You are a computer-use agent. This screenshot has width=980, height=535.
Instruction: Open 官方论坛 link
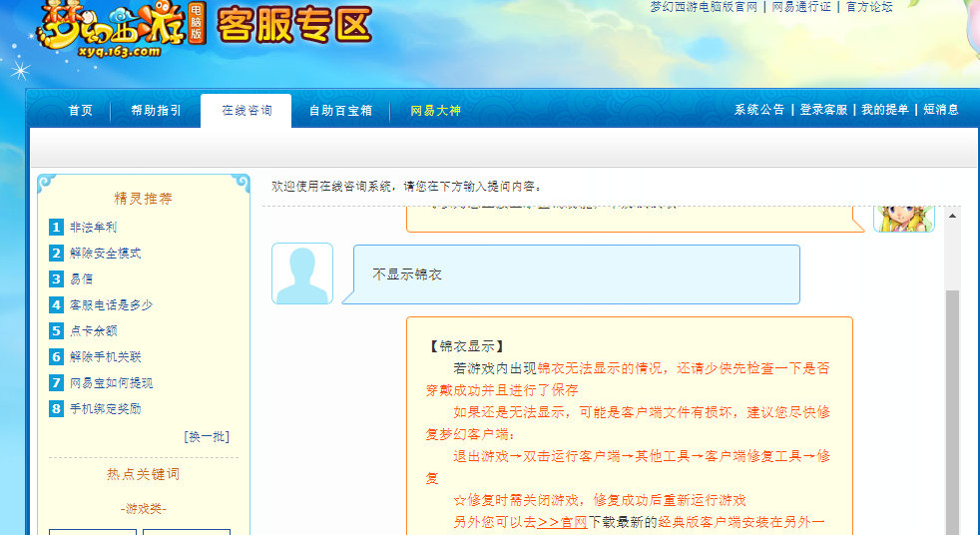pos(869,7)
